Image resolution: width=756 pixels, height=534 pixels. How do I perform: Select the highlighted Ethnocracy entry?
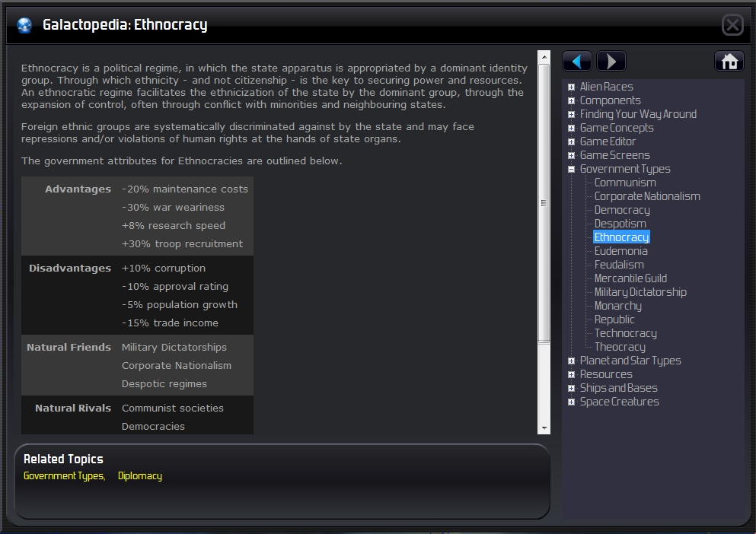[621, 237]
